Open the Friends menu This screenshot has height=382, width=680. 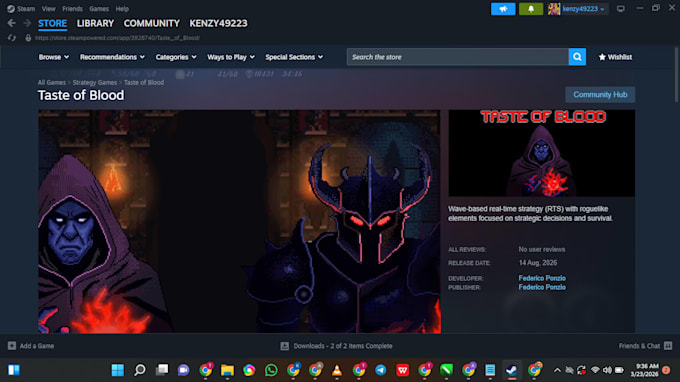pos(72,9)
